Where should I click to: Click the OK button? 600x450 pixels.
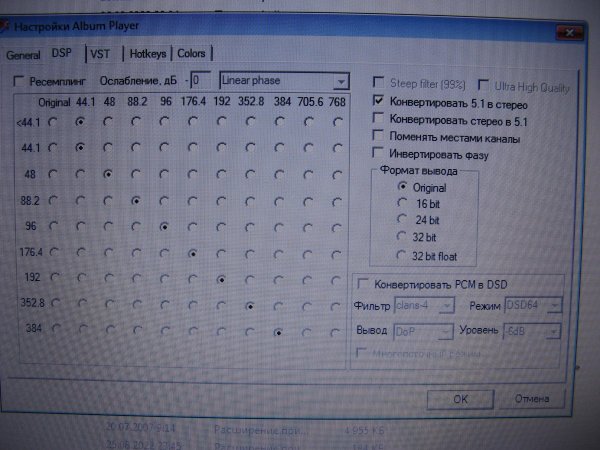coord(460,399)
